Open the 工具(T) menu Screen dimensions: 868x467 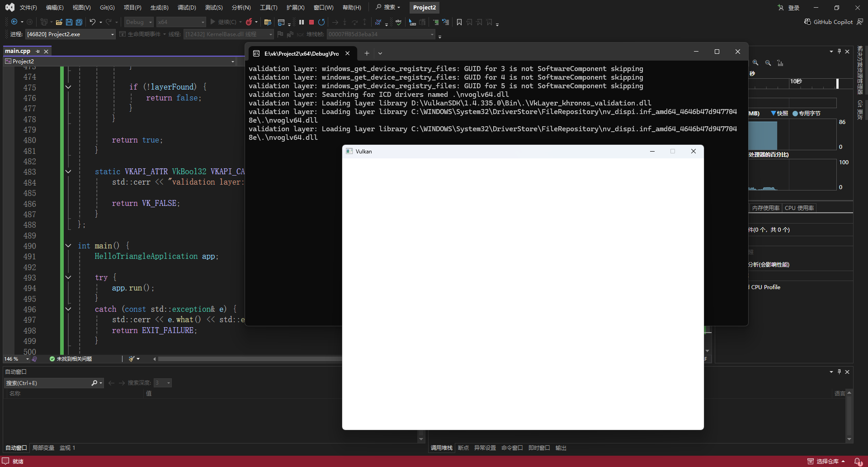[x=269, y=7]
